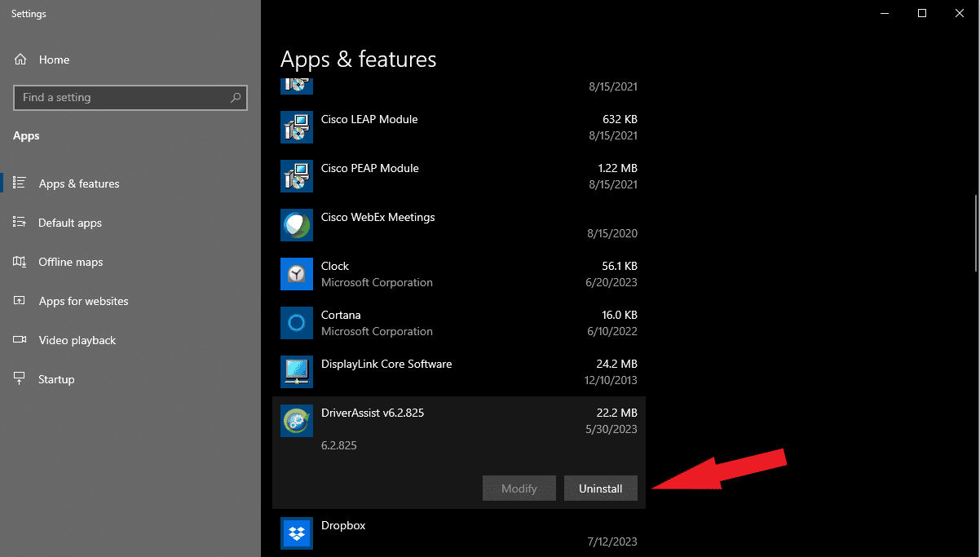The width and height of the screenshot is (980, 557).
Task: Click the Apps & features page heading
Action: tap(359, 60)
